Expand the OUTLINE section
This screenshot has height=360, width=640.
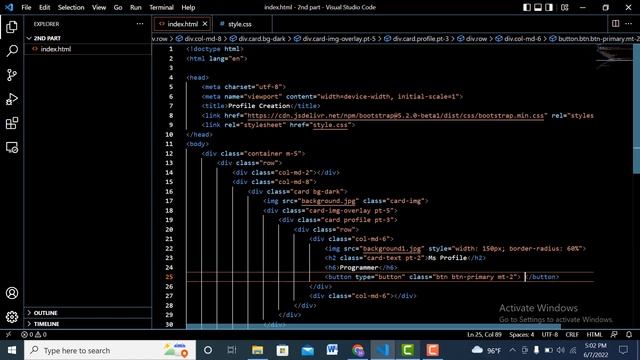coord(45,313)
